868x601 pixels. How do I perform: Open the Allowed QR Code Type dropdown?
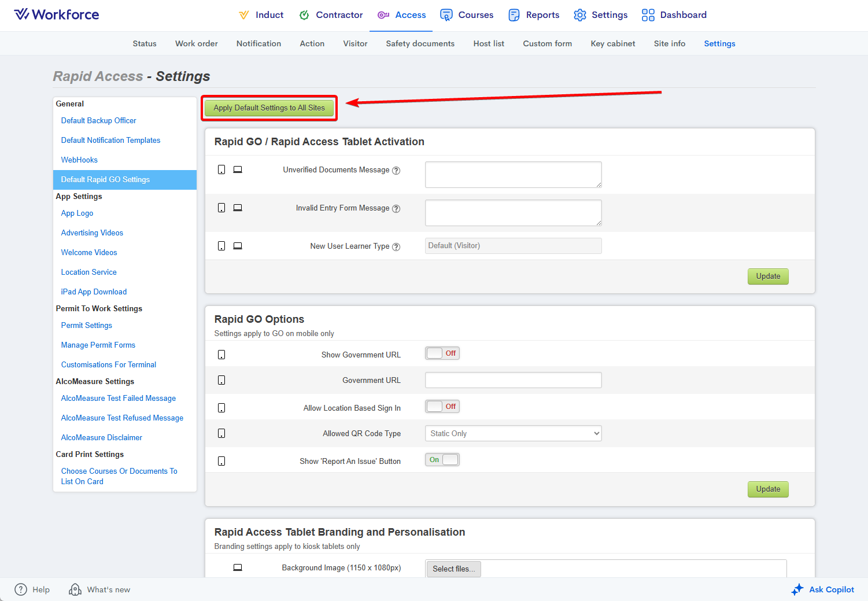click(x=513, y=433)
